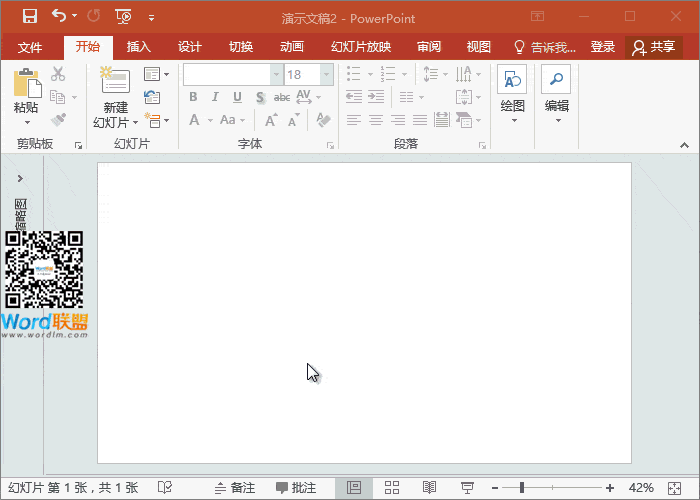
Task: Toggle Align Left paragraph
Action: coord(354,120)
